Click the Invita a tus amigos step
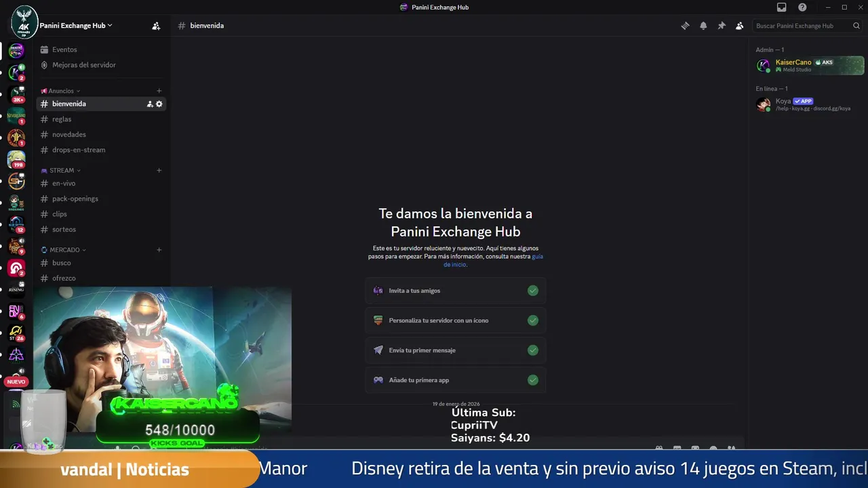Image resolution: width=868 pixels, height=488 pixels. pos(456,291)
